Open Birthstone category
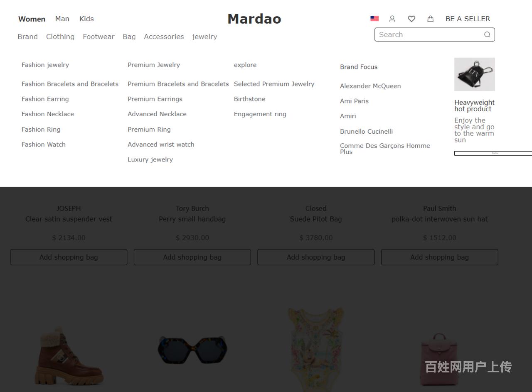The image size is (532, 392). point(249,99)
